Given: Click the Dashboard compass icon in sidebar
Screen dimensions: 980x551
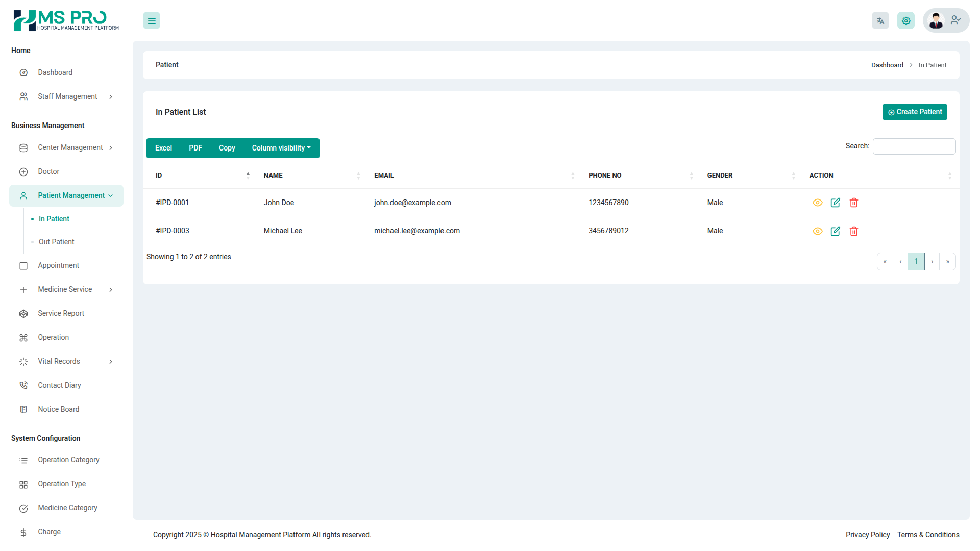Looking at the screenshot, I should click(23, 72).
